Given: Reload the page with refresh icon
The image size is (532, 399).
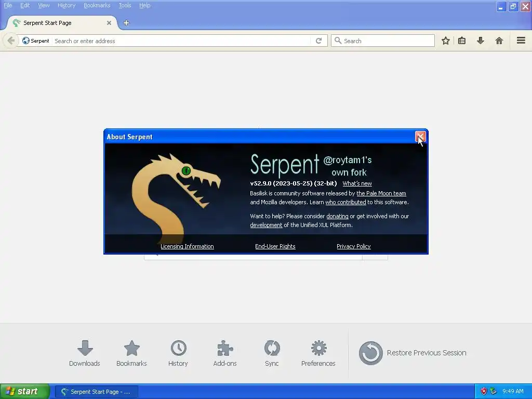Looking at the screenshot, I should (318, 41).
